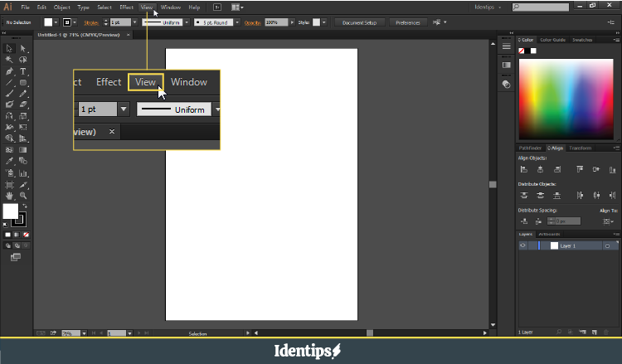Click the Horizontal Align Left icon
The width and height of the screenshot is (622, 364).
click(x=524, y=169)
